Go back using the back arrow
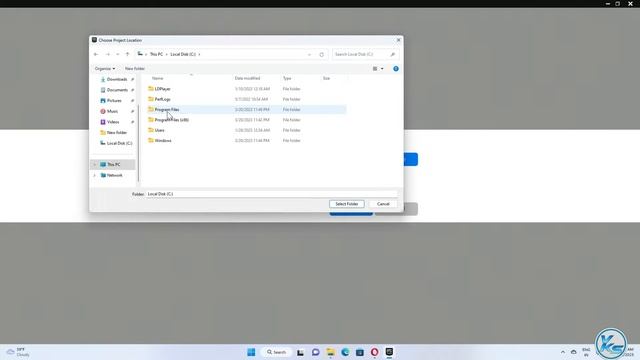 (x=96, y=54)
